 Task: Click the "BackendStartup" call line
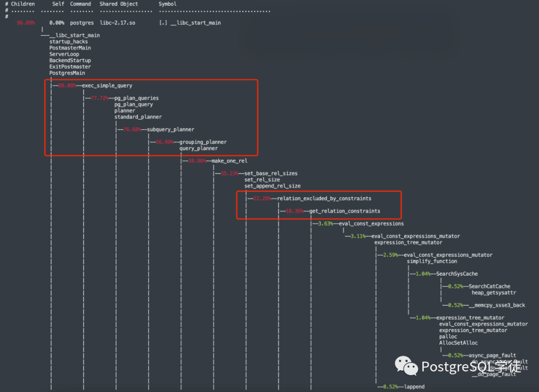[70, 60]
